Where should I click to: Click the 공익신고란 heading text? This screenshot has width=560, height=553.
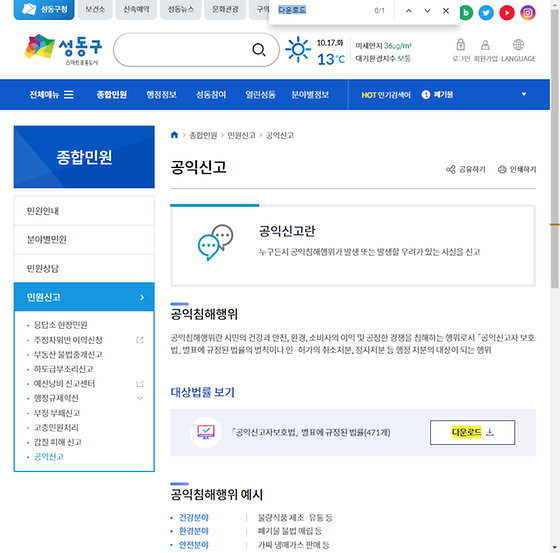pyautogui.click(x=287, y=231)
